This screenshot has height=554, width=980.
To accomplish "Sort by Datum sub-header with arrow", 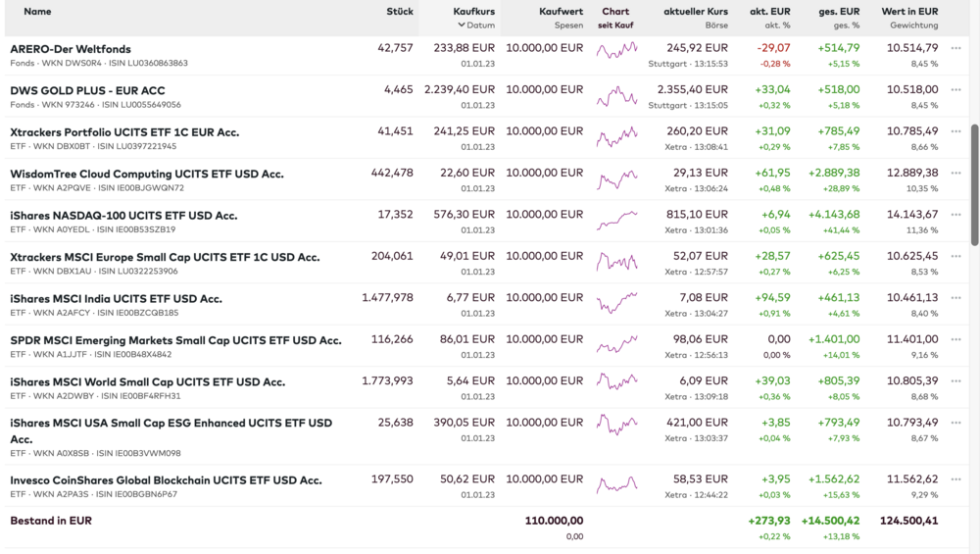I will (477, 25).
